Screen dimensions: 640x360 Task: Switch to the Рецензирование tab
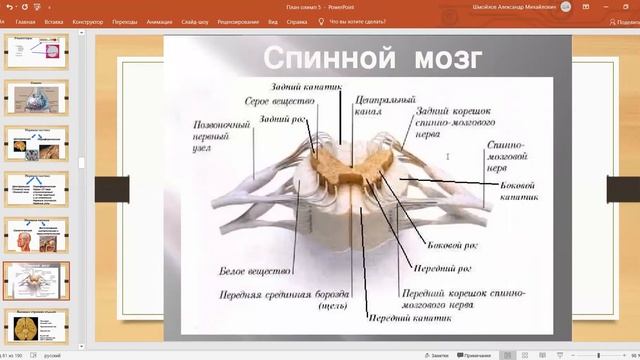(x=238, y=22)
